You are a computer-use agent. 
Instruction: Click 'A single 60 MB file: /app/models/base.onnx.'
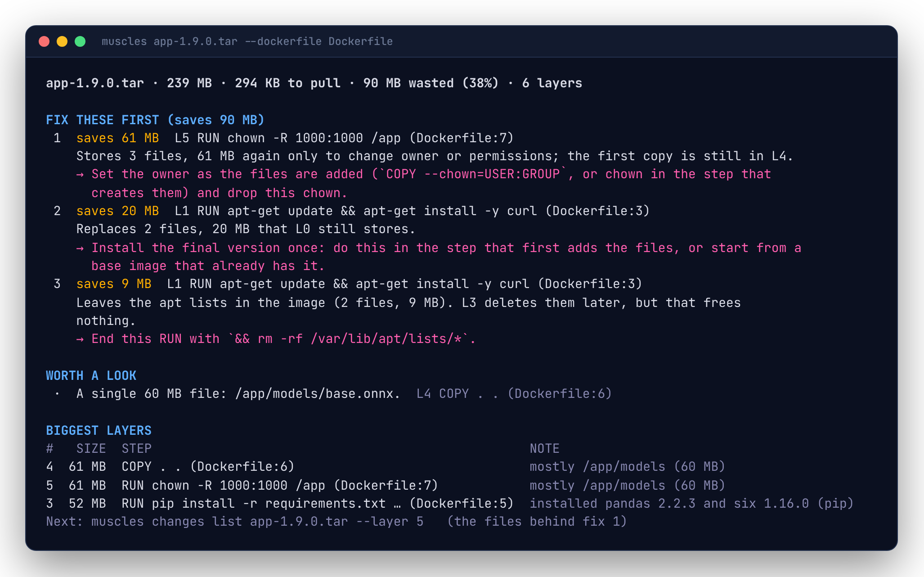click(x=238, y=394)
